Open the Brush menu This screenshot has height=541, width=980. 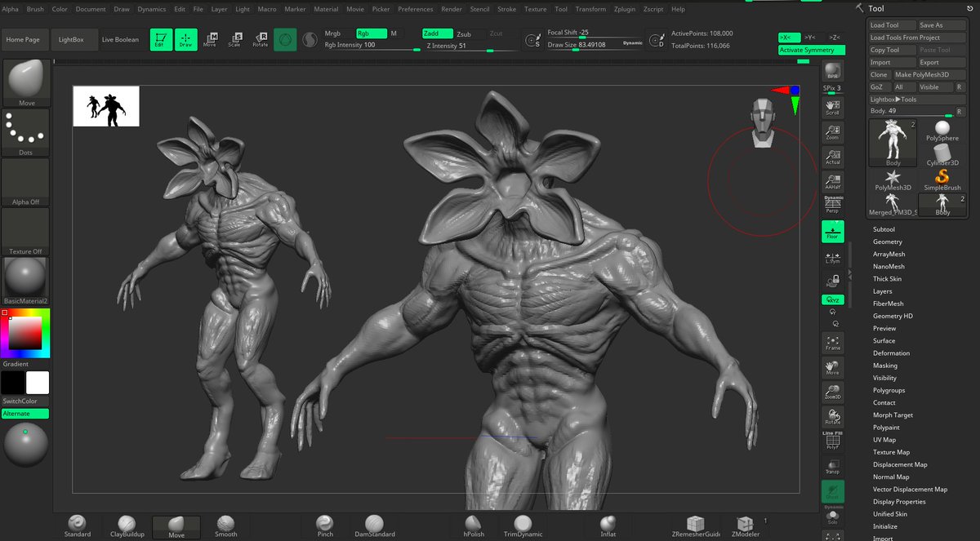36,9
